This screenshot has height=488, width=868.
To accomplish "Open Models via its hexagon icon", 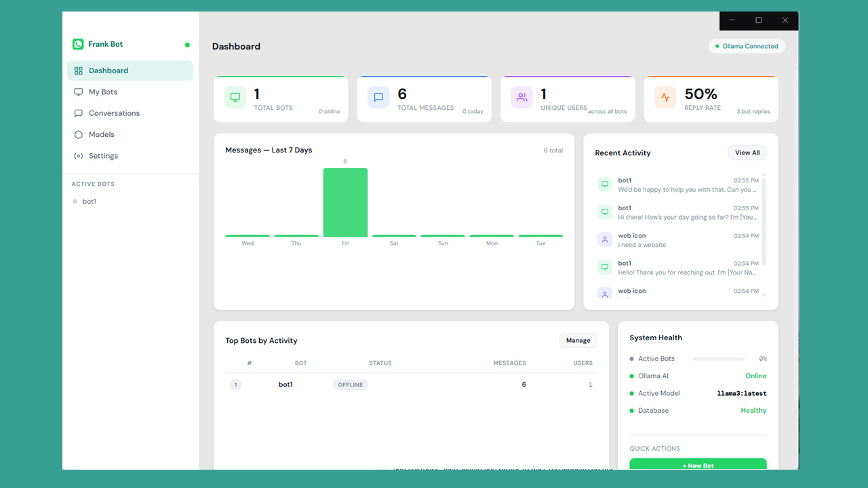I will click(79, 134).
